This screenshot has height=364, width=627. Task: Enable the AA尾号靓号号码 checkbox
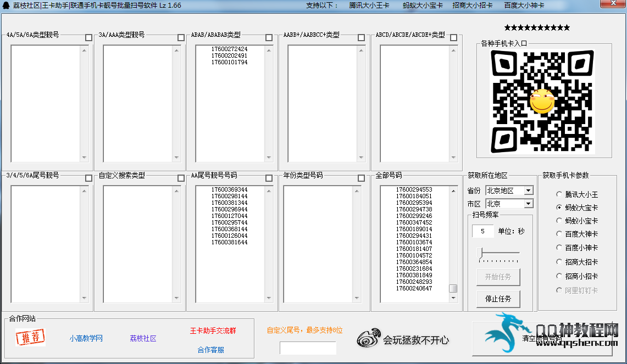tap(269, 178)
